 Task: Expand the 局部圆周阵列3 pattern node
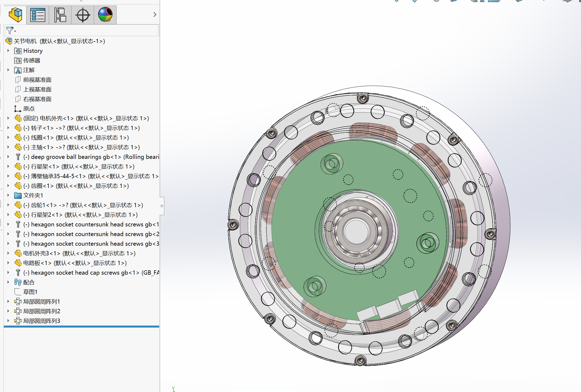(8, 321)
